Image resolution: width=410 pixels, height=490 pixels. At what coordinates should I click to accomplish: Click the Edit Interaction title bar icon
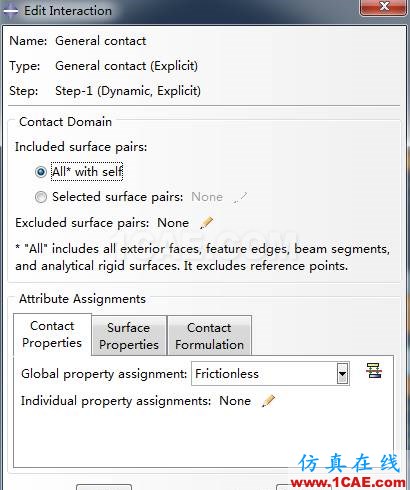click(x=10, y=11)
